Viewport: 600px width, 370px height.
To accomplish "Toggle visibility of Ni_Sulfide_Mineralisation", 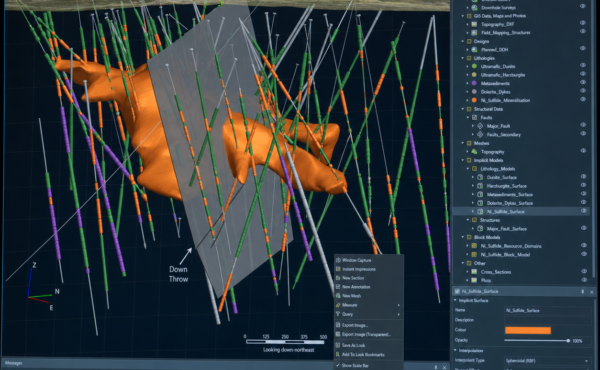I will pos(583,99).
